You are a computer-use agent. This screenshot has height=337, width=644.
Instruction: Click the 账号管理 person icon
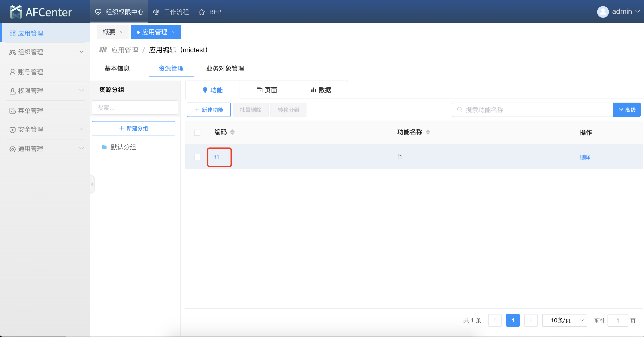13,72
